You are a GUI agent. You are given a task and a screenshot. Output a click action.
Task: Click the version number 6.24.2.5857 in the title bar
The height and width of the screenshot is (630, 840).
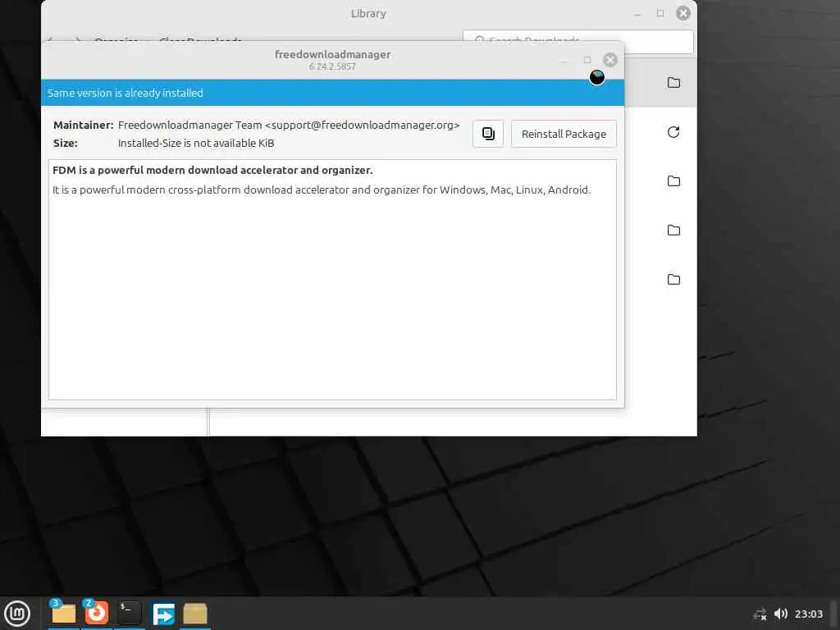click(332, 67)
